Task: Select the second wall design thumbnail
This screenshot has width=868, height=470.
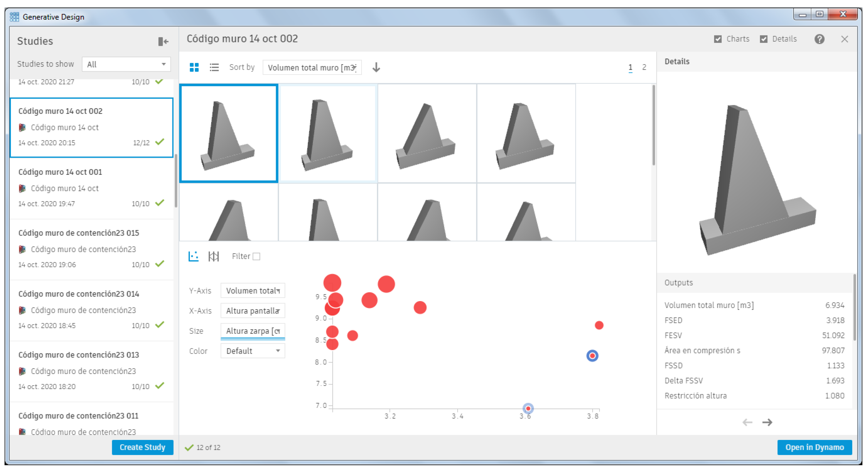Action: coord(328,133)
